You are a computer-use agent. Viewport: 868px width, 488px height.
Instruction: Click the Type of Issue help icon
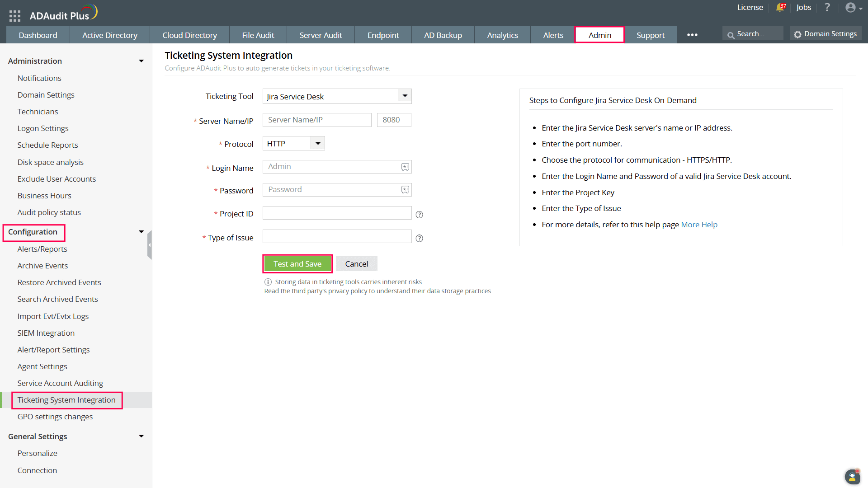(x=419, y=239)
